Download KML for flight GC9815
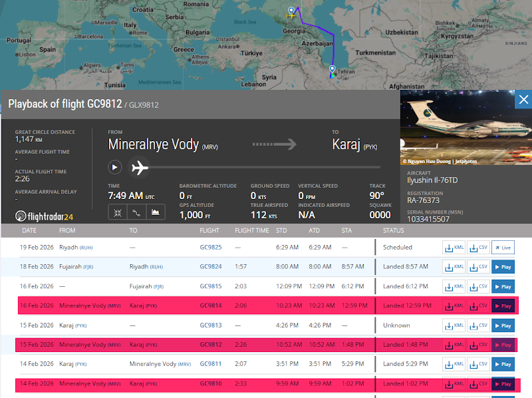The width and height of the screenshot is (532, 398). pos(455,286)
